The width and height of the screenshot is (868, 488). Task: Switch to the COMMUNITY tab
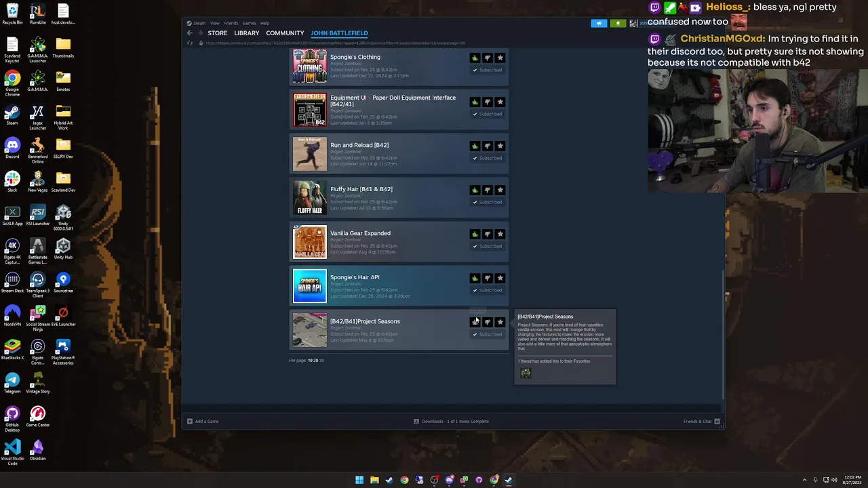tap(285, 33)
